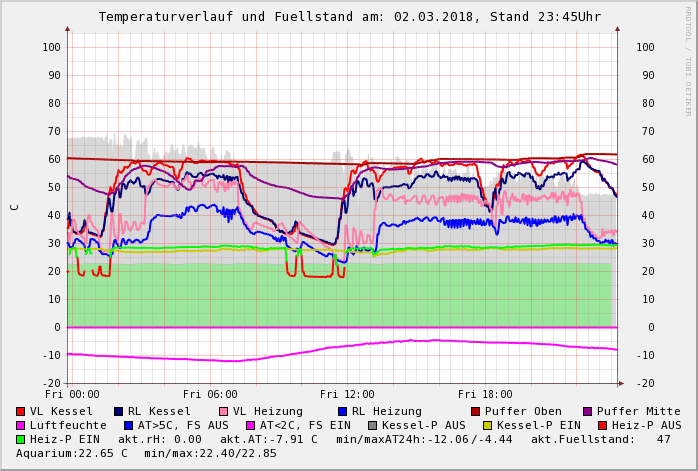Click the Heiz-P AUS legend label
The height and width of the screenshot is (471, 698).
646,425
